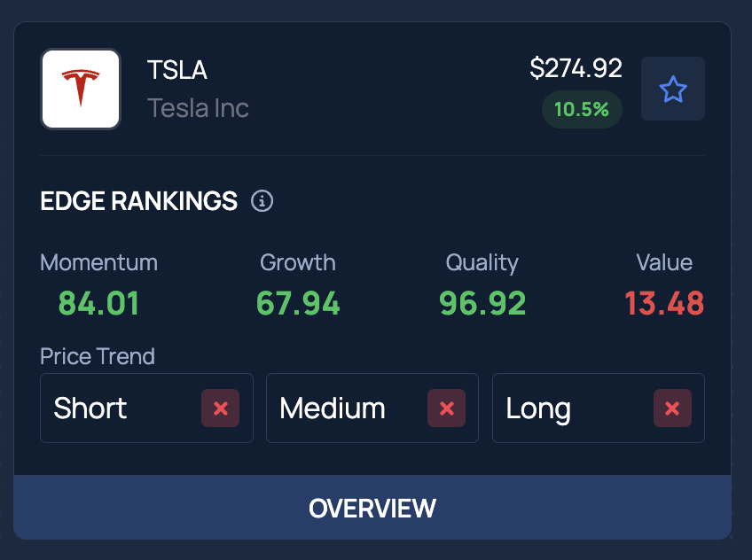Click the Tesla logo thumbnail
752x560 pixels.
point(81,89)
